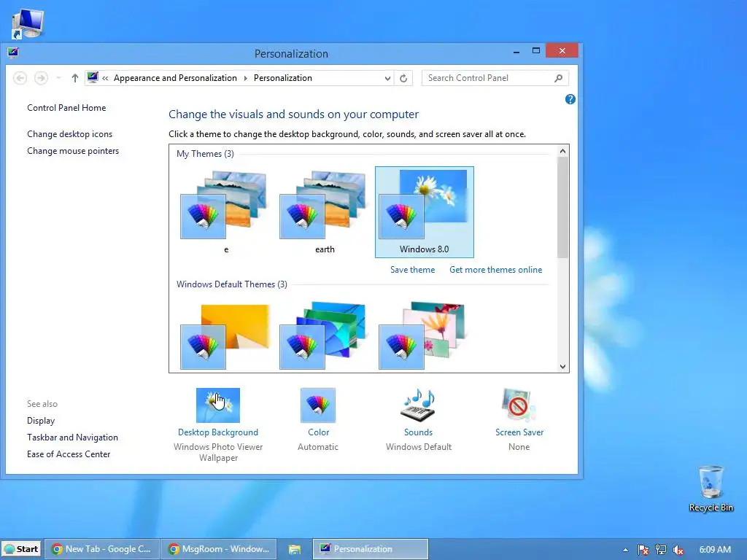Select the "e" theme
747x560 pixels.
(x=226, y=212)
